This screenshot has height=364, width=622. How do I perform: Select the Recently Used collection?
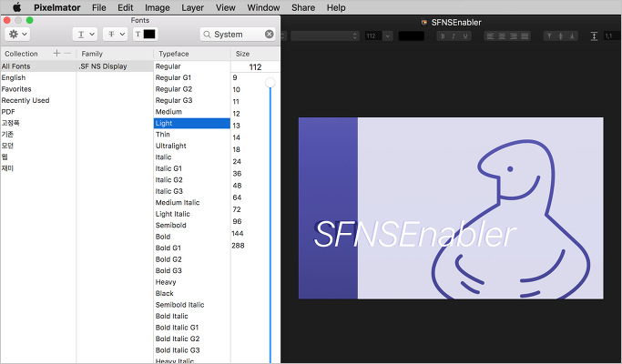click(38, 100)
